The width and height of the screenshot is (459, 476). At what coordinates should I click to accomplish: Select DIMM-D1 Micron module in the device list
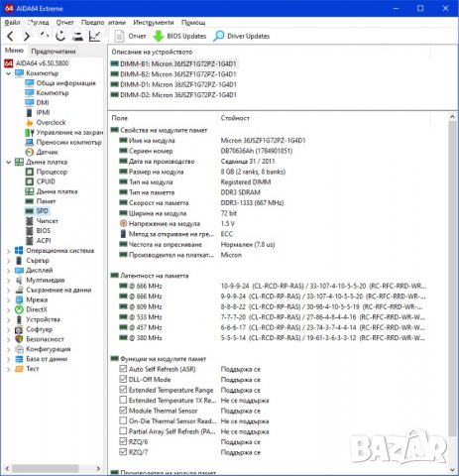(x=173, y=84)
